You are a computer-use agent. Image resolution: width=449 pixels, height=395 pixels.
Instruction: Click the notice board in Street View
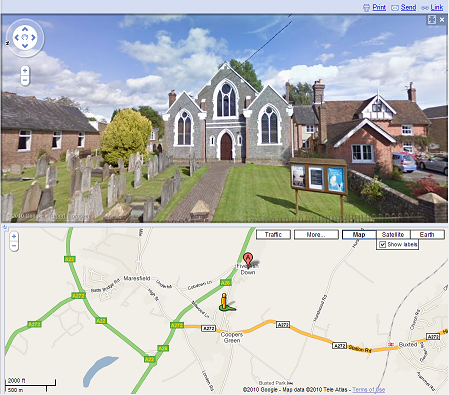point(318,177)
